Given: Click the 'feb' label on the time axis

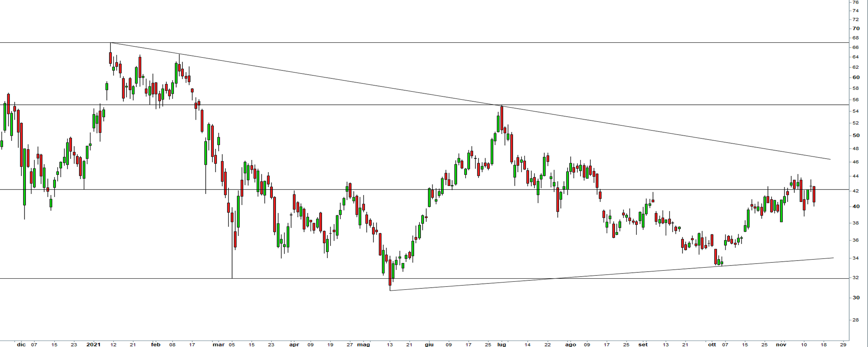Looking at the screenshot, I should point(156,345).
